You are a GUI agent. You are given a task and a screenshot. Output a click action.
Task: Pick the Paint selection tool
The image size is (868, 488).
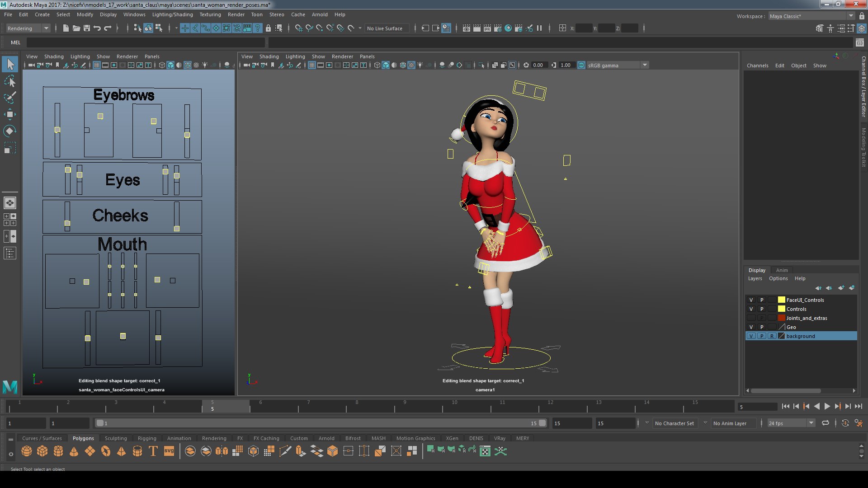click(x=10, y=98)
